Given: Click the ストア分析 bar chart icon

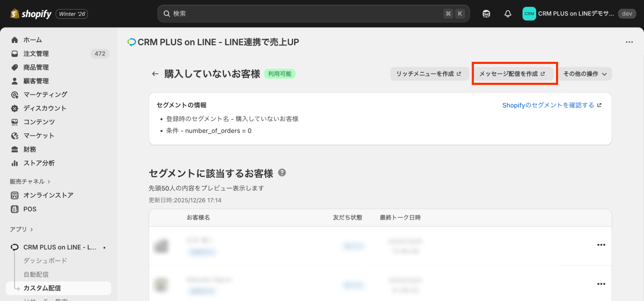Looking at the screenshot, I should pos(14,163).
